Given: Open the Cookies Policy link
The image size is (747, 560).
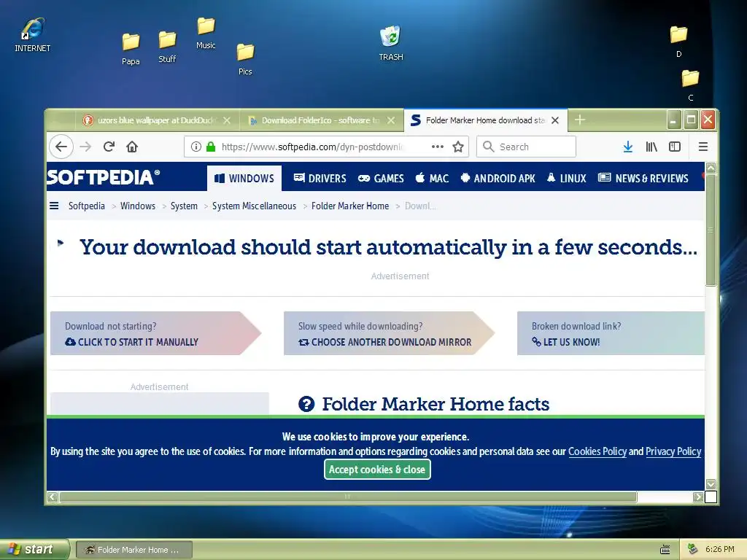Looking at the screenshot, I should pos(597,451).
